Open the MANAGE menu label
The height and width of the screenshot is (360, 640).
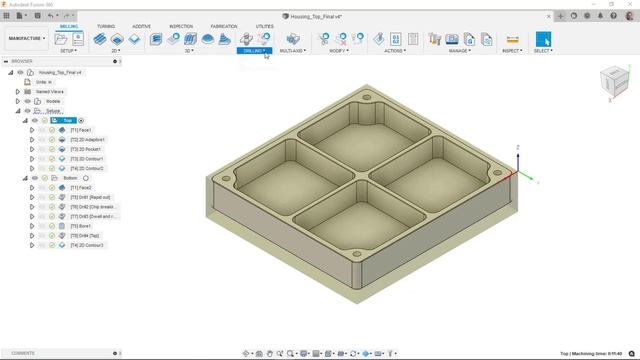pyautogui.click(x=460, y=51)
